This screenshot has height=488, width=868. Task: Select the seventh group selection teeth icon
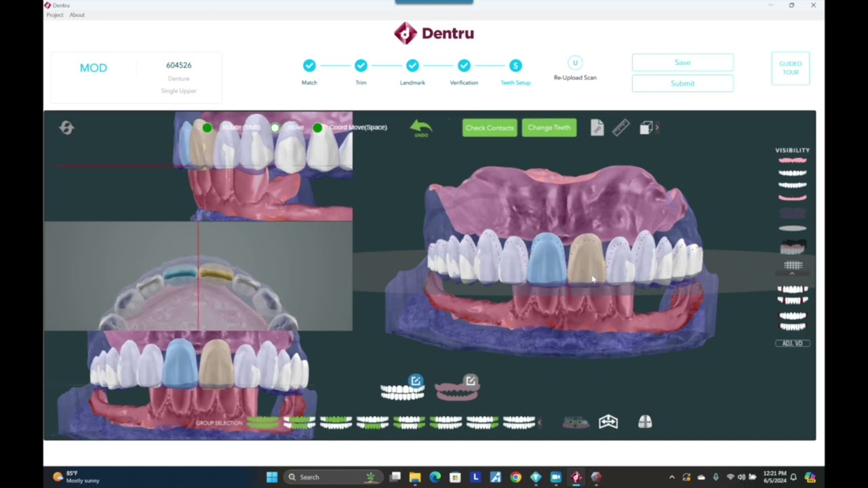[x=483, y=423]
